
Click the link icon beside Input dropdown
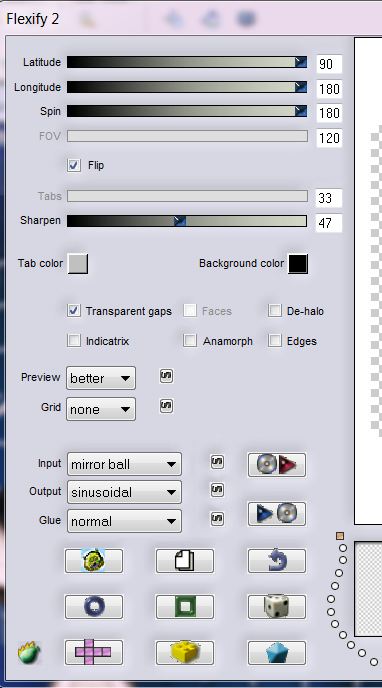[217, 462]
